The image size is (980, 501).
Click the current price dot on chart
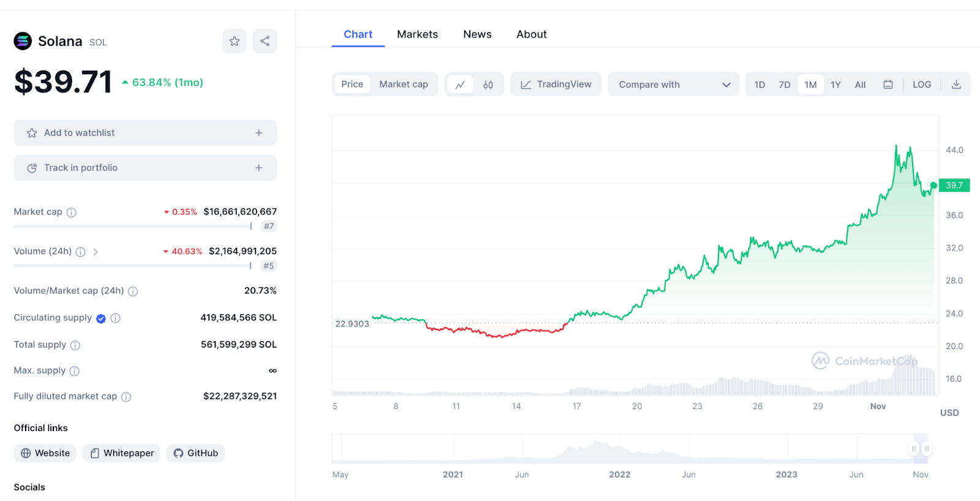click(933, 185)
